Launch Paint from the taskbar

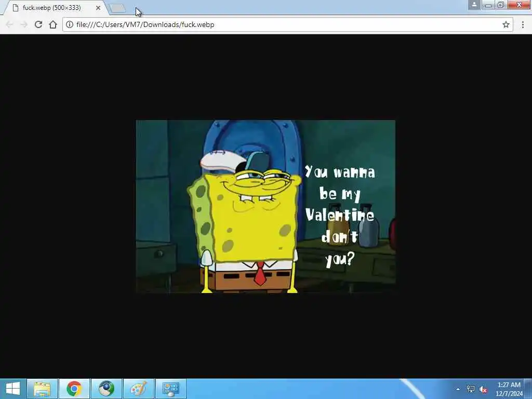click(x=138, y=389)
